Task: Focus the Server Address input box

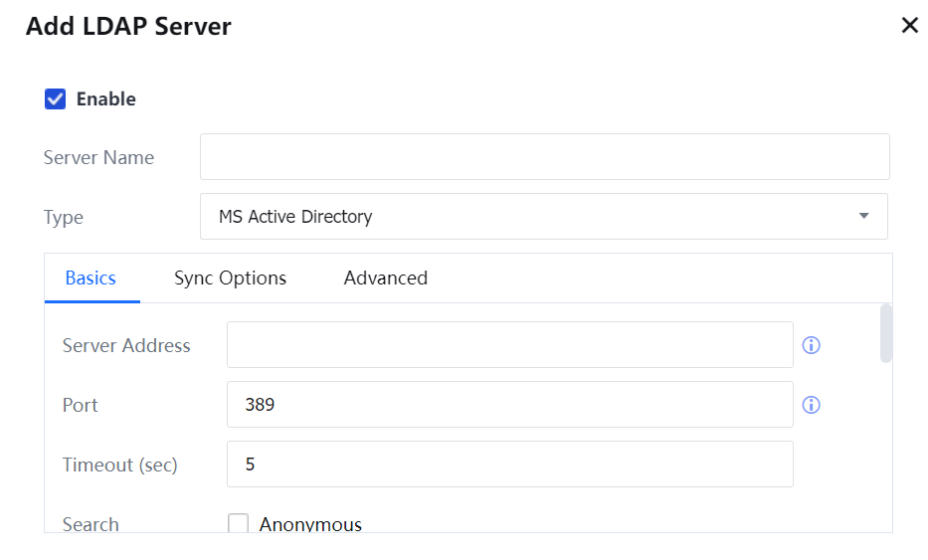Action: 509,345
